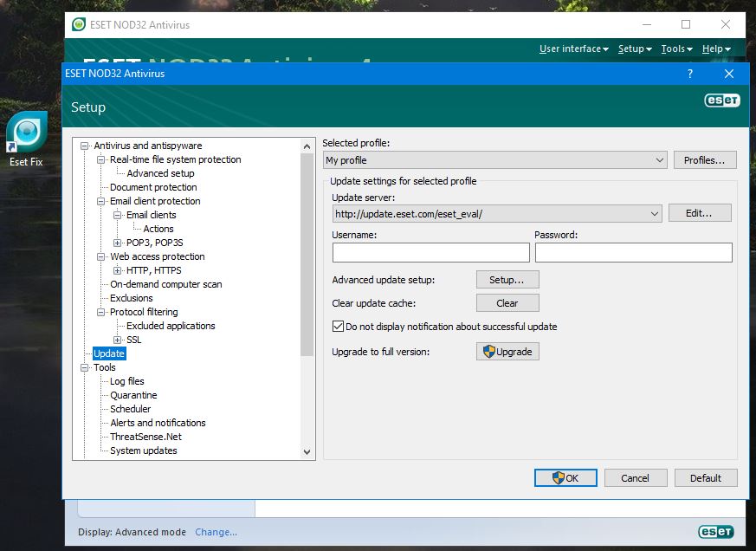Click the help question mark in Setup dialog
This screenshot has height=551, width=756.
tap(690, 74)
